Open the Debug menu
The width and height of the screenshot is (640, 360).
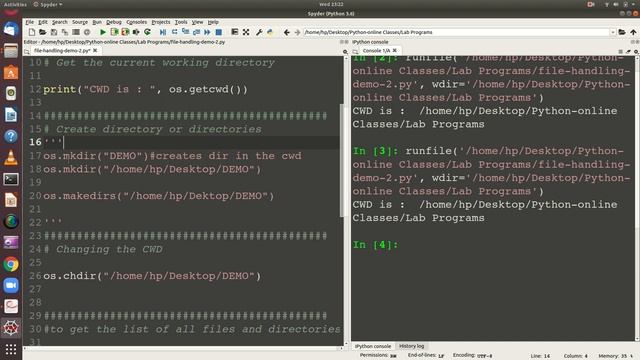tap(114, 22)
